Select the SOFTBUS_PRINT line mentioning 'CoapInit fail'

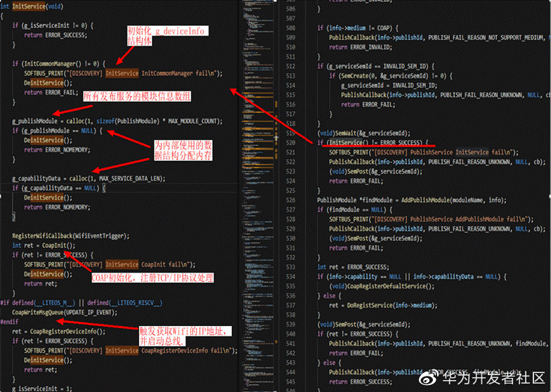pos(110,264)
